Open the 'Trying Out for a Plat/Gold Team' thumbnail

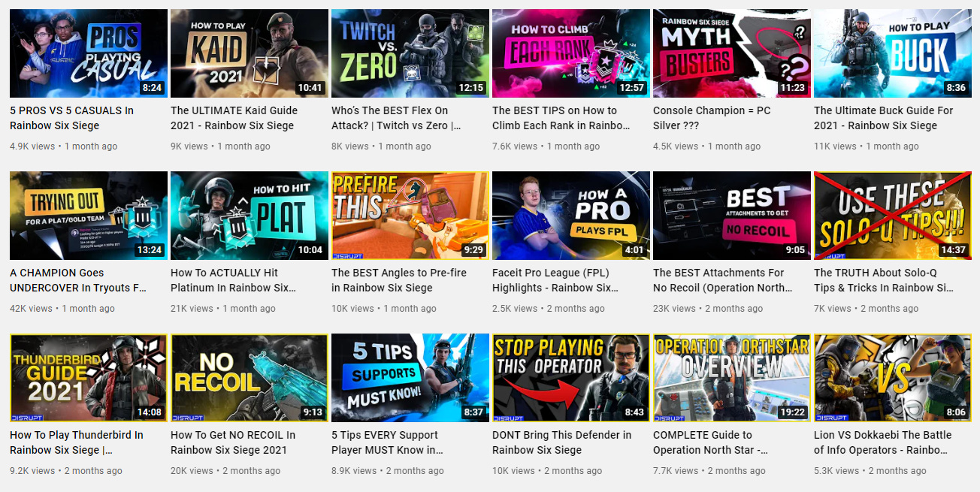pos(89,216)
